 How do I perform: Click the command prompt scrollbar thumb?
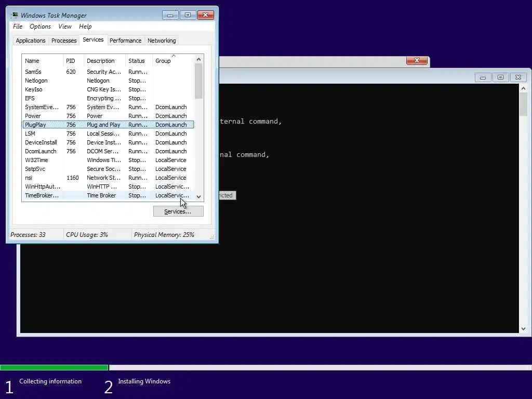[524, 104]
